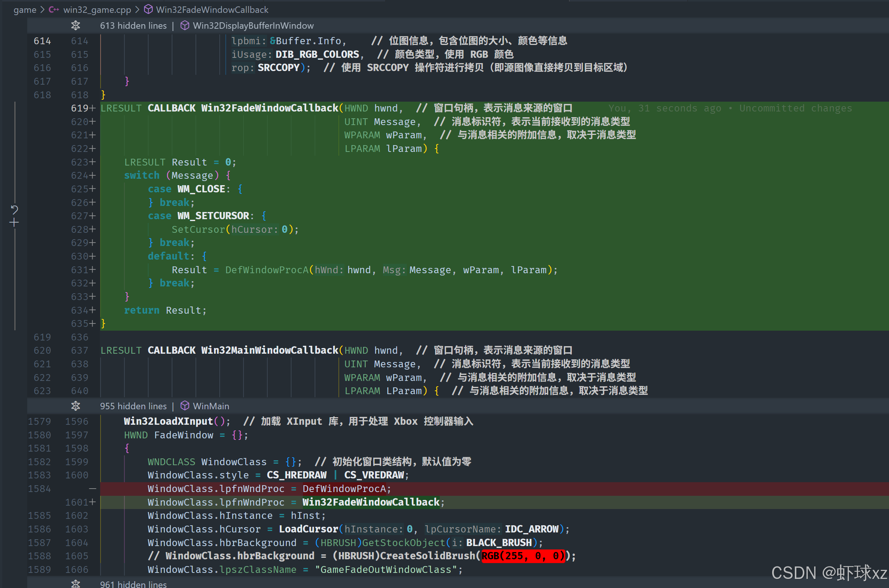Click the C++ file icon in breadcrumb
The height and width of the screenshot is (588, 889).
point(54,10)
